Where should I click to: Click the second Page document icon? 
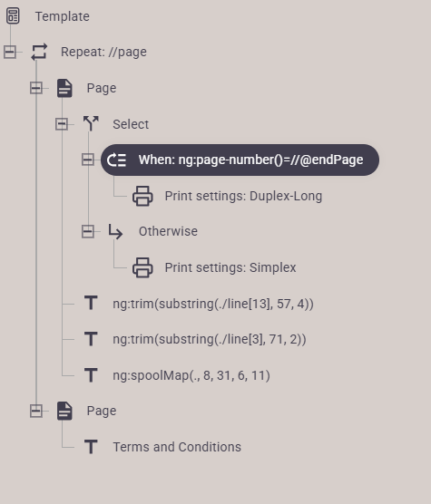pos(64,411)
